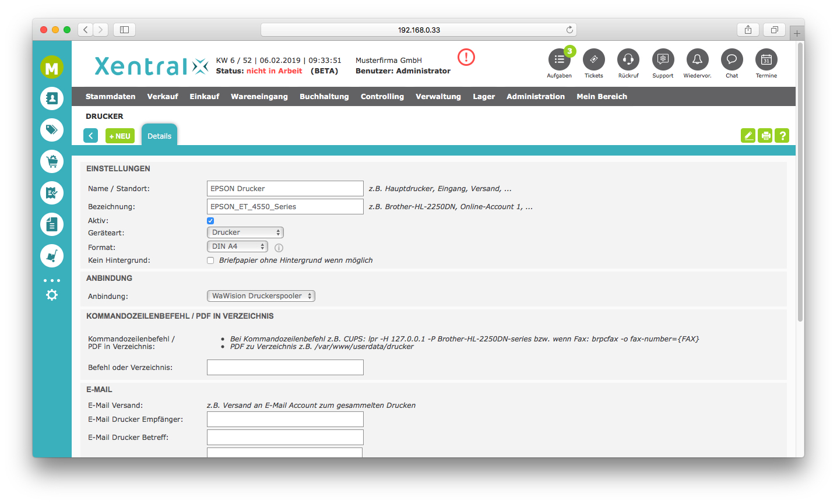Open the Geräteart dropdown
This screenshot has width=837, height=504.
pyautogui.click(x=245, y=232)
